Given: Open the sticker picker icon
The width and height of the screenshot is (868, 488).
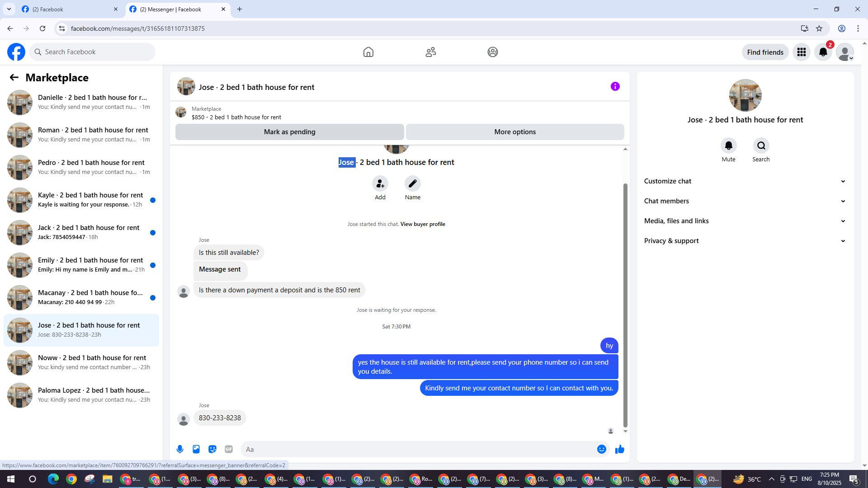Looking at the screenshot, I should click(212, 449).
